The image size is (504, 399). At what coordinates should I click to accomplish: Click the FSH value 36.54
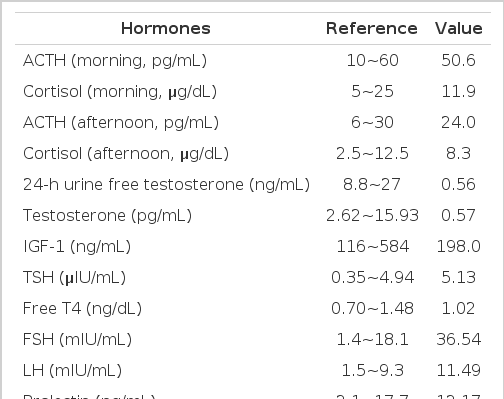coord(458,339)
